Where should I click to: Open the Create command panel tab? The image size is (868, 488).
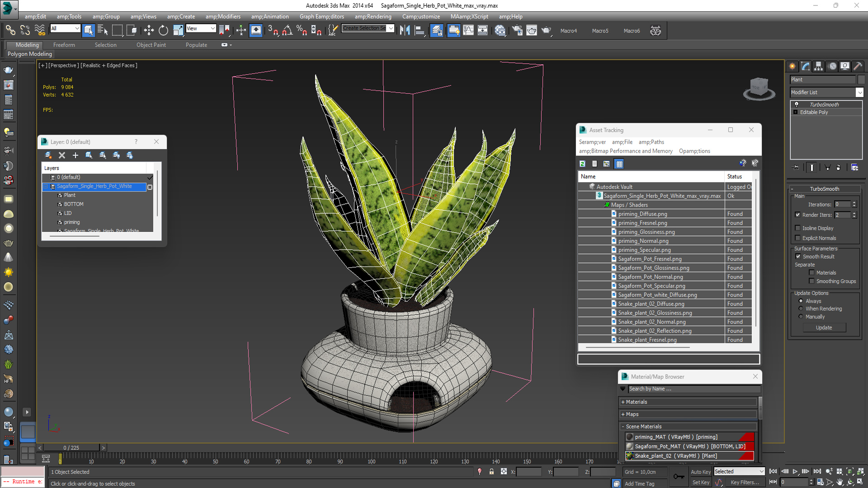point(793,66)
